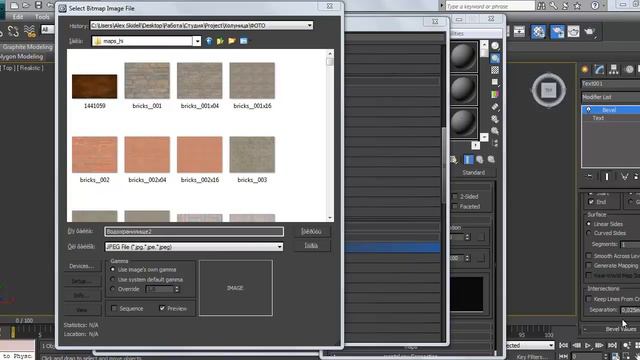Screen dimensions: 640x360
Task: Select Use image's own gamma
Action: (113, 269)
